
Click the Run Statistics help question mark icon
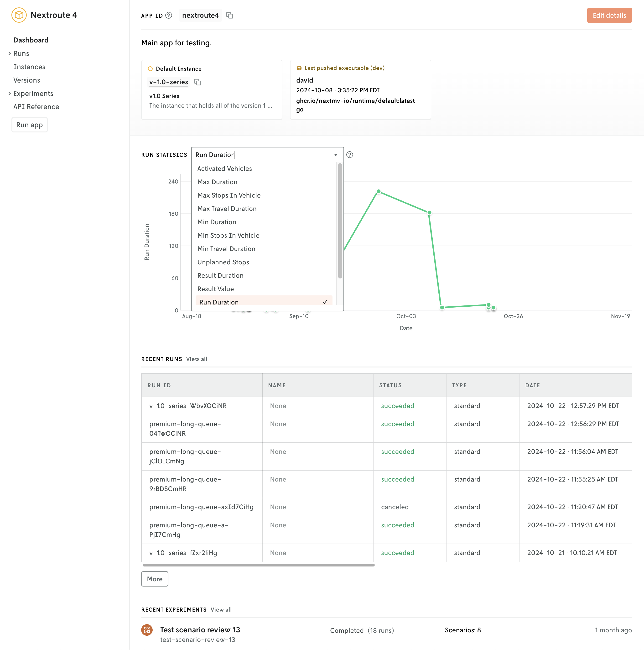(x=349, y=155)
